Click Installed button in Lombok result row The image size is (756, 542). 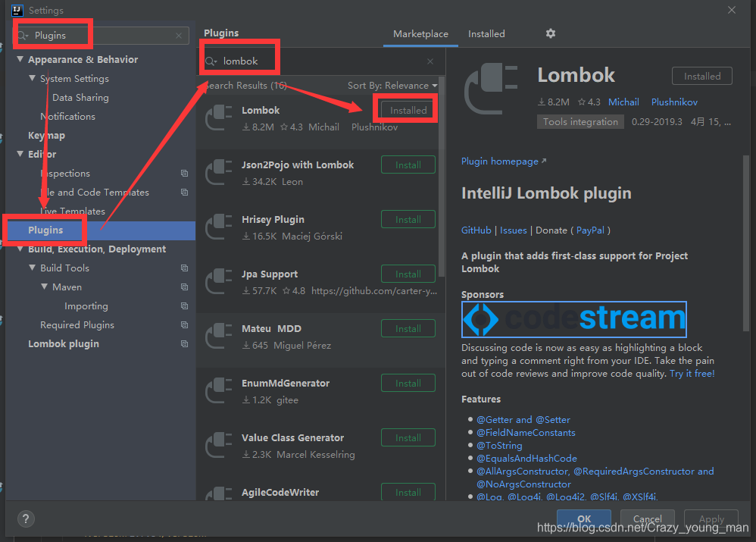(x=408, y=110)
